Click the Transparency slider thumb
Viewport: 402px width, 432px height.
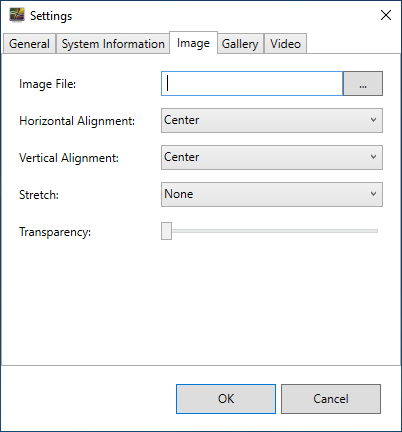(x=166, y=231)
